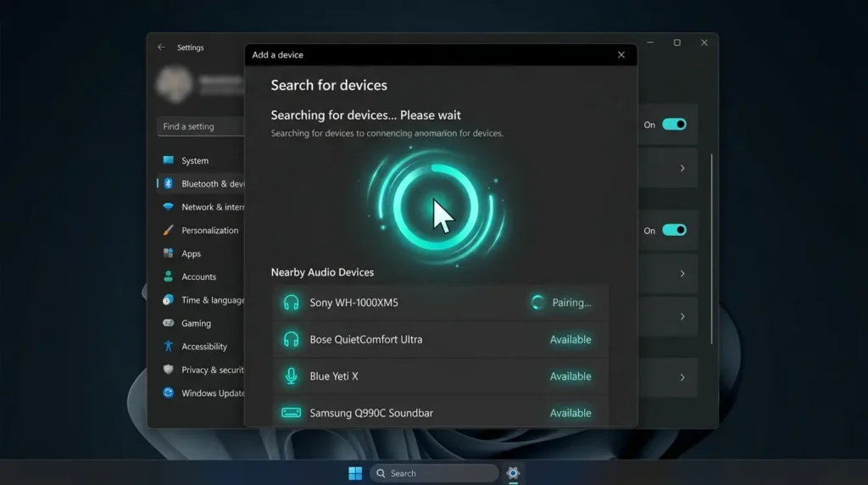Click the taskbar Search box
This screenshot has width=868, height=485.
[x=435, y=473]
